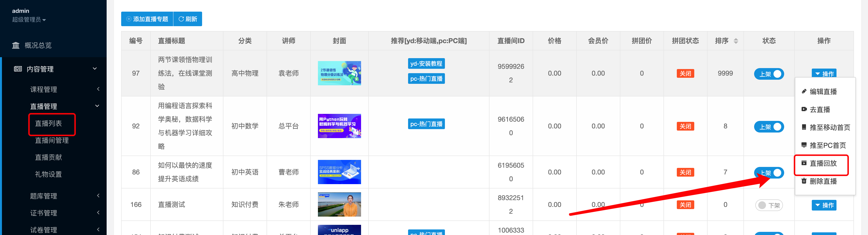
Task: Click the title 如何以最快的速度提升英语成绩
Action: tap(185, 172)
